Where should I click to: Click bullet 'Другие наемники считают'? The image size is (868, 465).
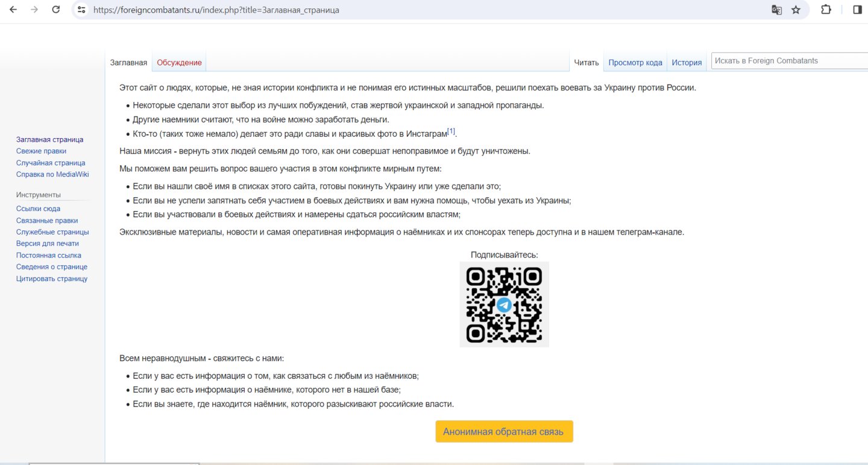261,119
